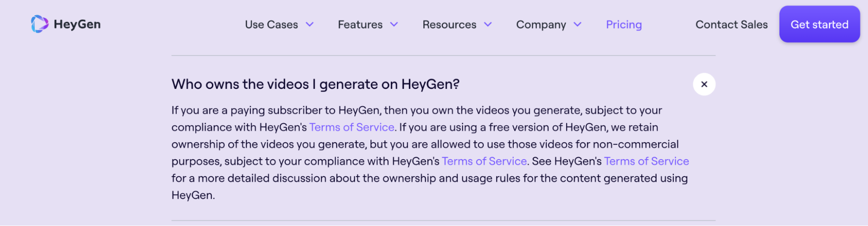Open the Terms of Service link before 'See HeyGen's'
The width and height of the screenshot is (868, 226).
(x=484, y=161)
